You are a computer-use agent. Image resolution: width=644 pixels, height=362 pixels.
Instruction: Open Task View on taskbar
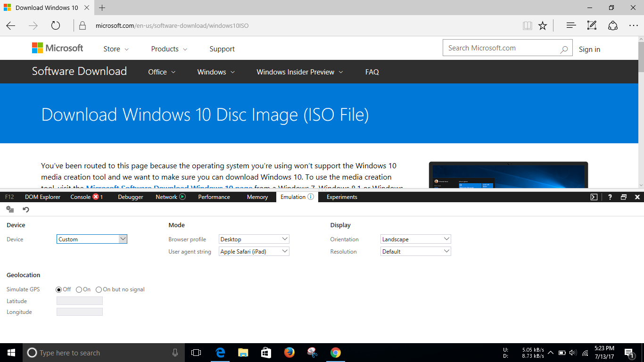point(196,353)
